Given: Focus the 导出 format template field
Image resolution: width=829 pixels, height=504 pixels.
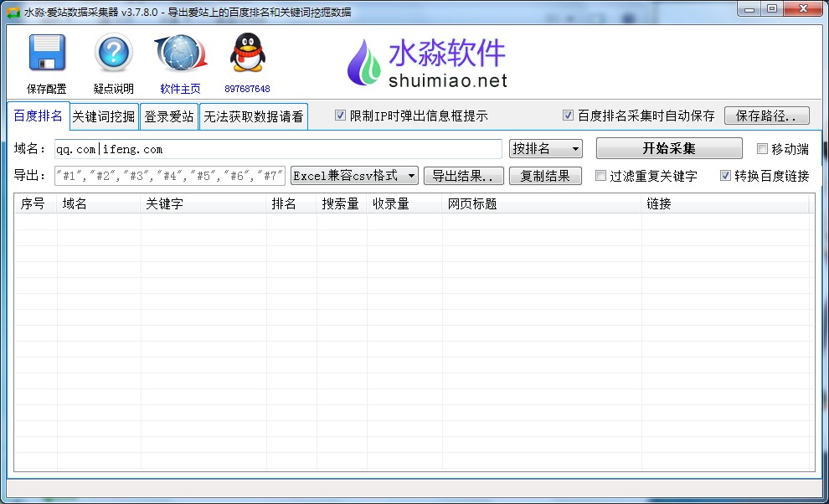Looking at the screenshot, I should (170, 176).
